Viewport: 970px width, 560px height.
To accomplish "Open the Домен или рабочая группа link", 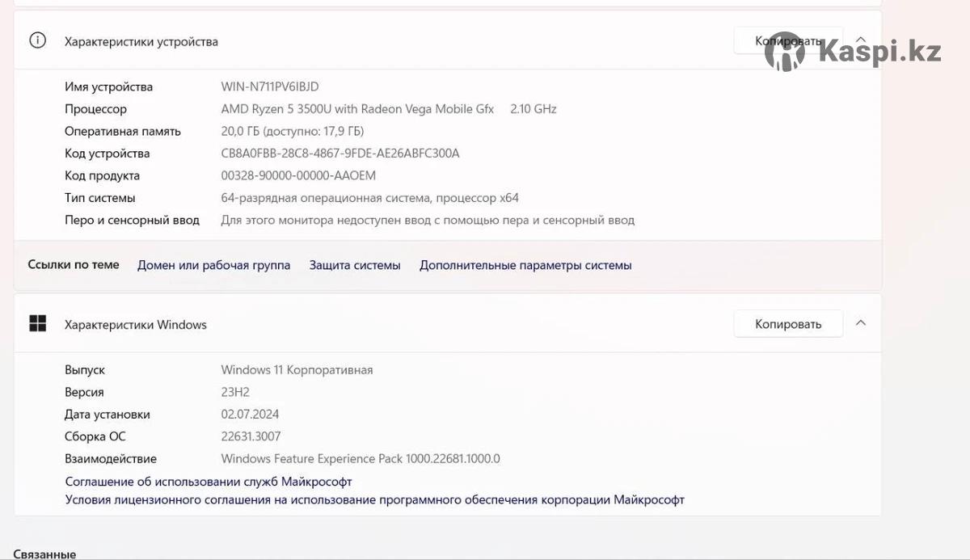I will [213, 265].
